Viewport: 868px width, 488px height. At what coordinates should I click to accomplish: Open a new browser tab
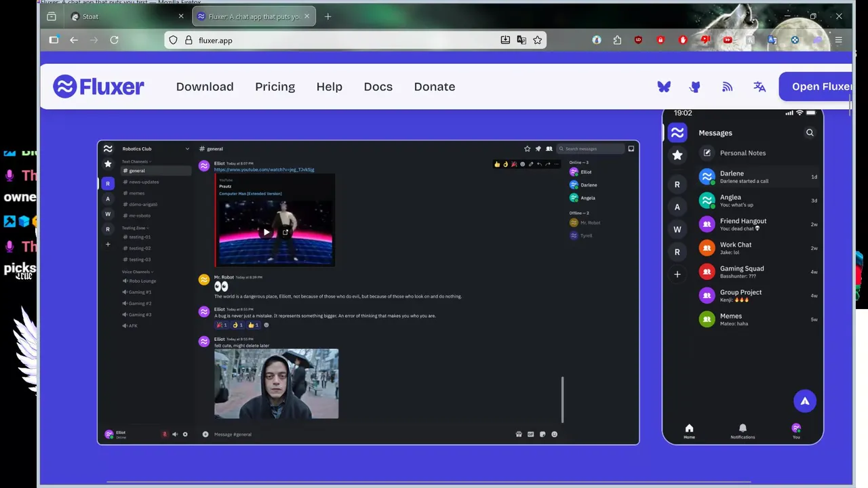click(x=328, y=16)
